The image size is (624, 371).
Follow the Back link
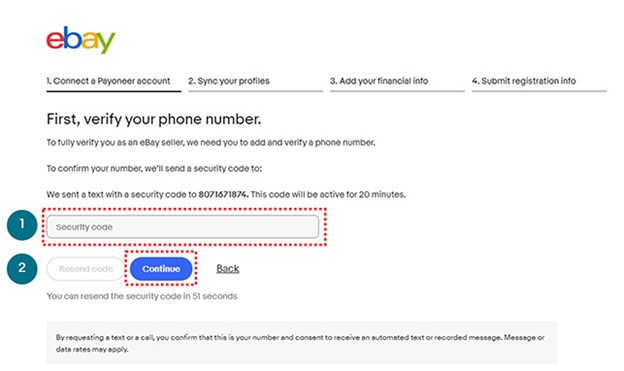click(228, 269)
